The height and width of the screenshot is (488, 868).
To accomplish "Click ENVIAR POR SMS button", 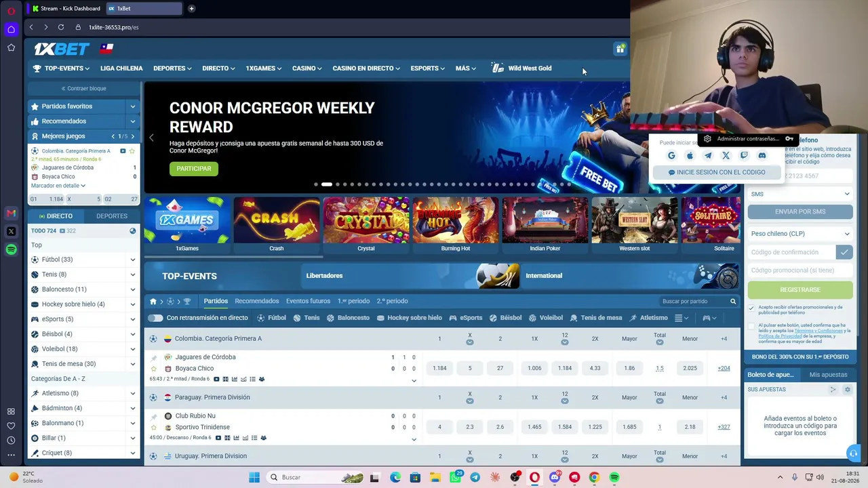I will pos(800,211).
